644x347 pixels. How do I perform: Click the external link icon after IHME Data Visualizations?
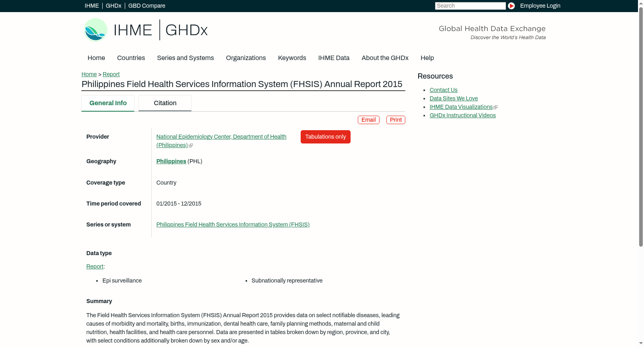(x=495, y=107)
